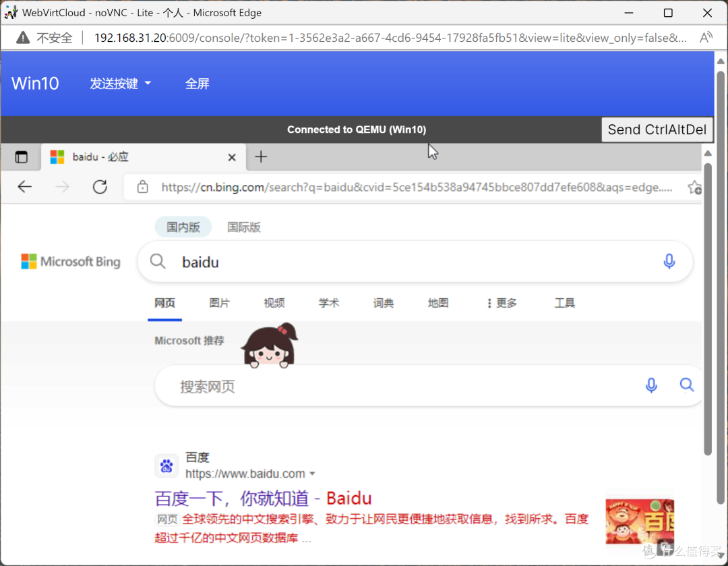728x566 pixels.
Task: Click the 全屏 fullscreen button
Action: point(198,84)
